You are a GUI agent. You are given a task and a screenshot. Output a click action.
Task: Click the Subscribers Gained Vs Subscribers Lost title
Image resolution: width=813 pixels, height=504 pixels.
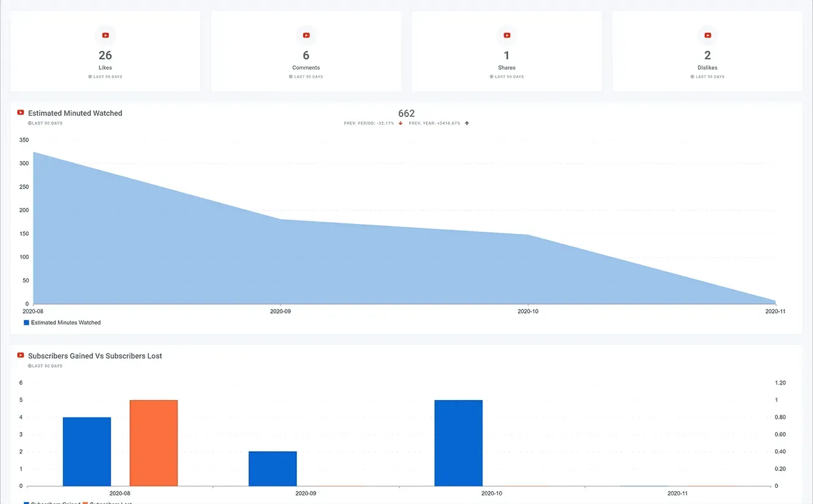coord(95,356)
